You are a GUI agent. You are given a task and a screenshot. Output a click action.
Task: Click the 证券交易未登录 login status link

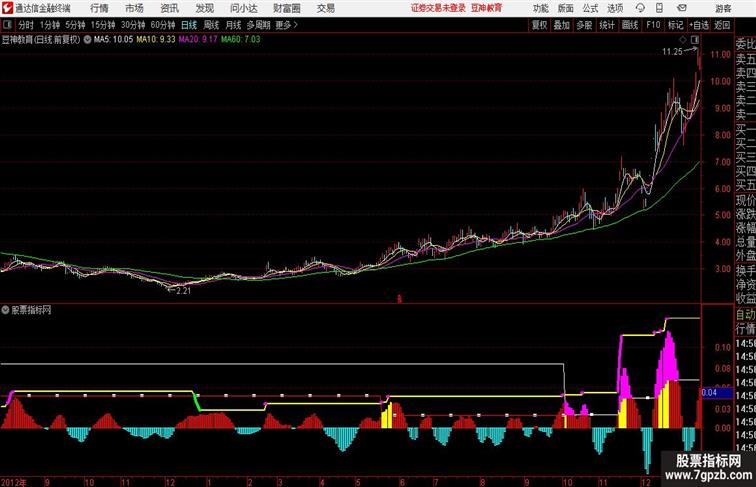pos(438,8)
